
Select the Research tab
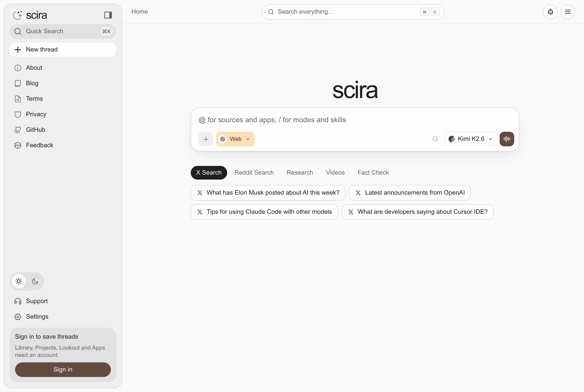300,173
